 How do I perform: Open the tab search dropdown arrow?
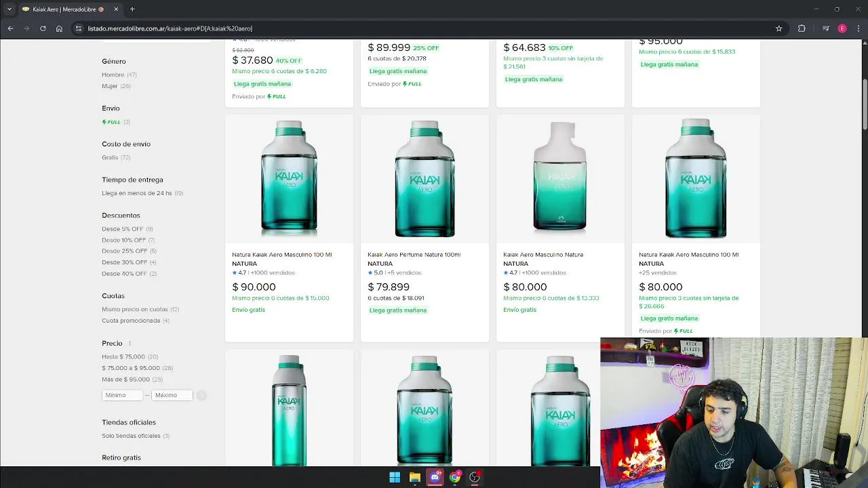(9, 9)
